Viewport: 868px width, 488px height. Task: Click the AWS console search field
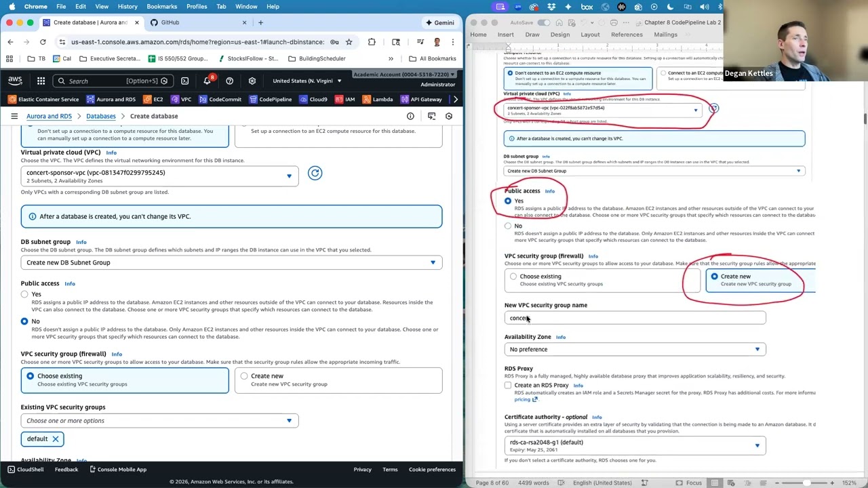click(113, 81)
